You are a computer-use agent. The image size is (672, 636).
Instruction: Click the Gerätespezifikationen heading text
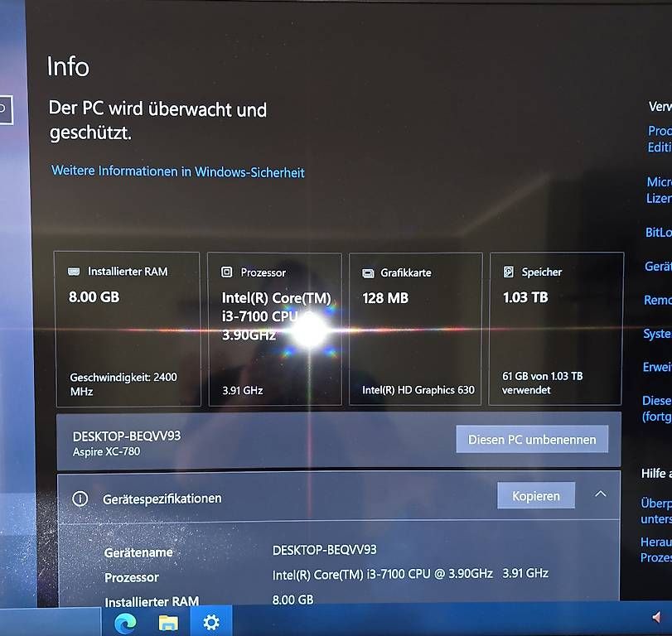[162, 499]
